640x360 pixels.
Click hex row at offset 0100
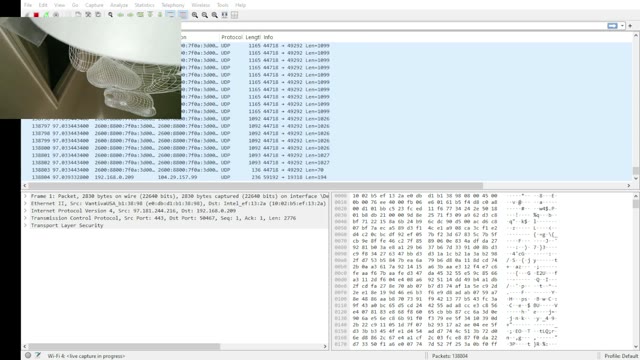coord(445,299)
